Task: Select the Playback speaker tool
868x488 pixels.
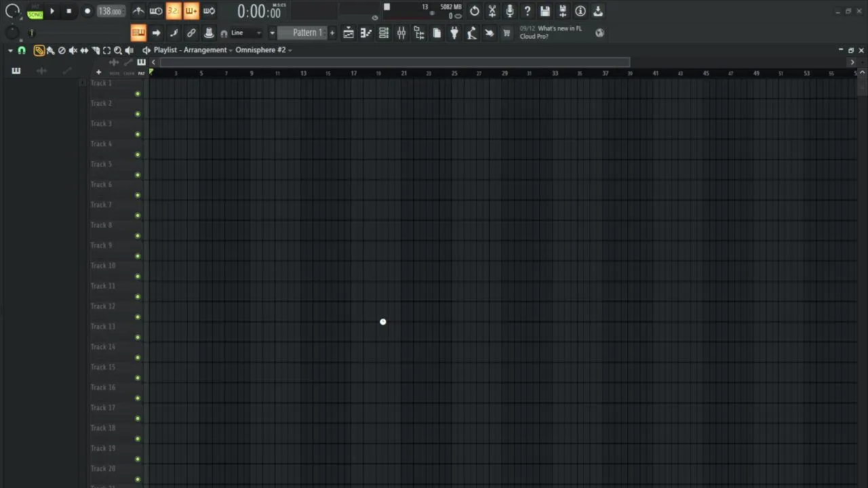Action: (x=129, y=50)
